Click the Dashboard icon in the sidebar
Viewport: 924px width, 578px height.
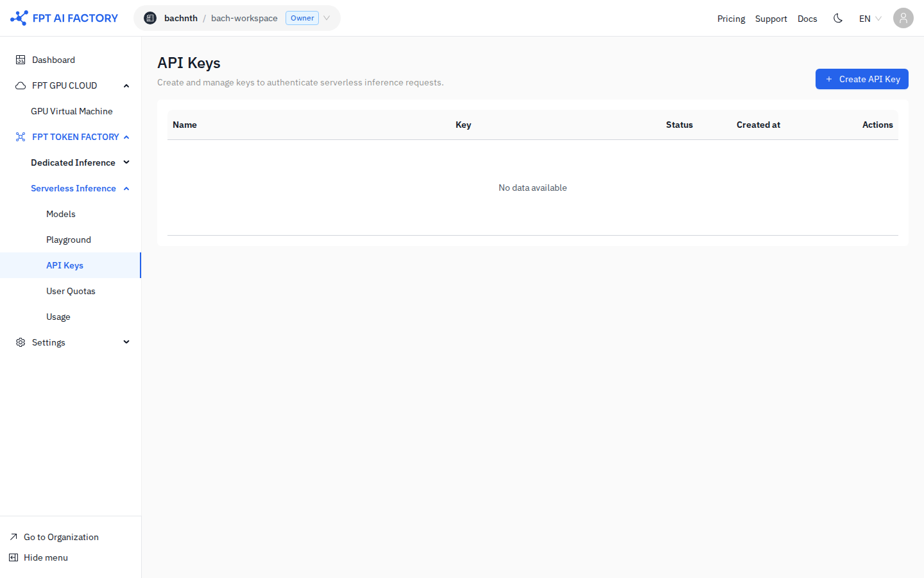[x=21, y=60]
